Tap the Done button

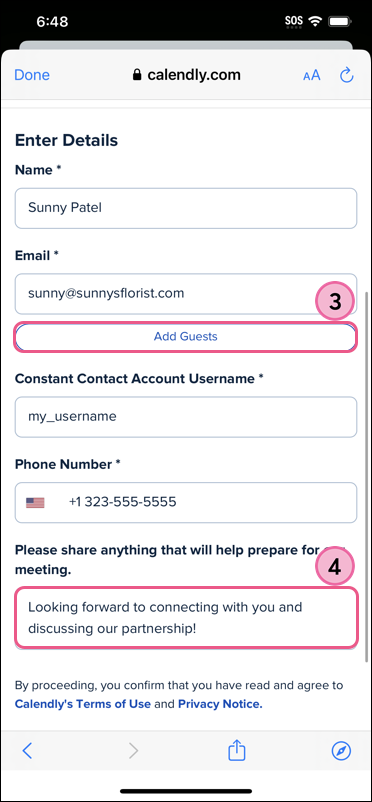[32, 75]
